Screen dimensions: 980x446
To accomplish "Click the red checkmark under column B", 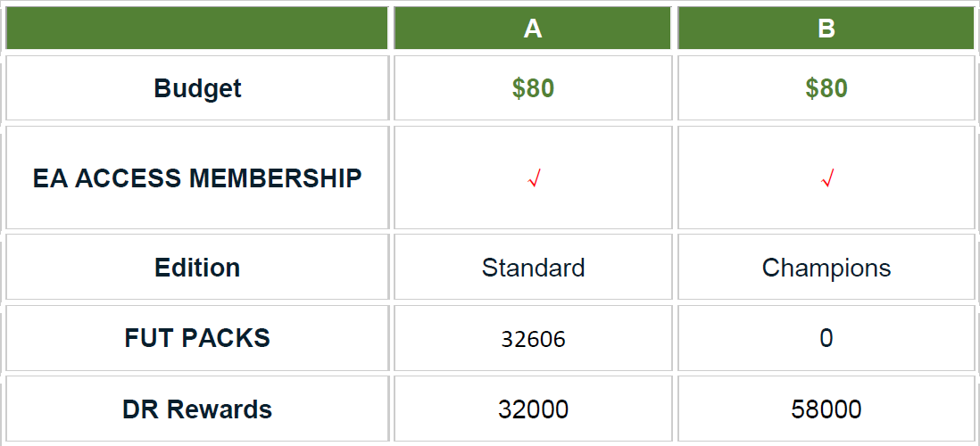I will point(826,179).
